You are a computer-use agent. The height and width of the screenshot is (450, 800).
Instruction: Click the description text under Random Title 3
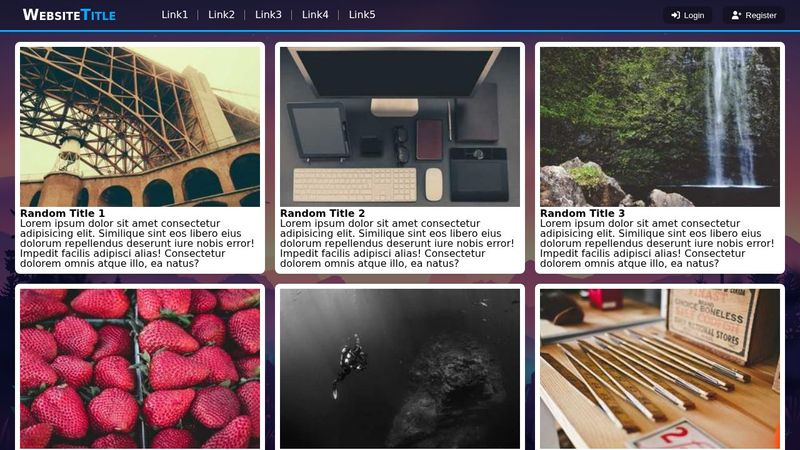pos(657,243)
